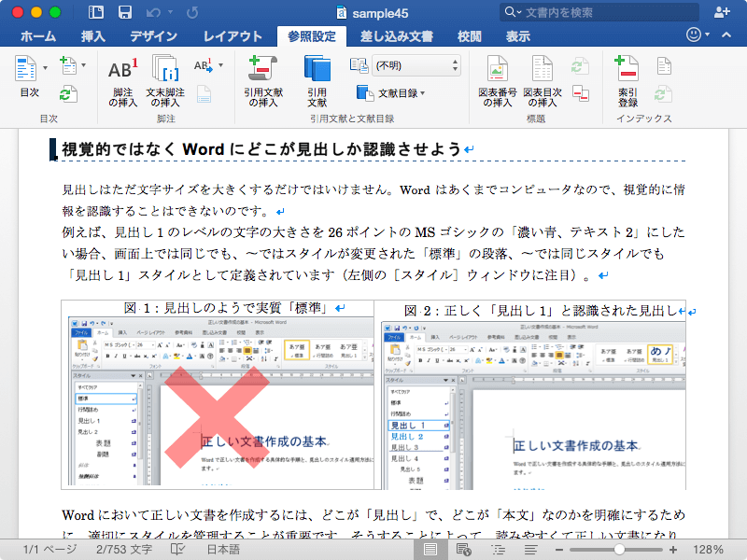This screenshot has width=747, height=560.
Task: Click the Update Index icon
Action: click(x=663, y=94)
